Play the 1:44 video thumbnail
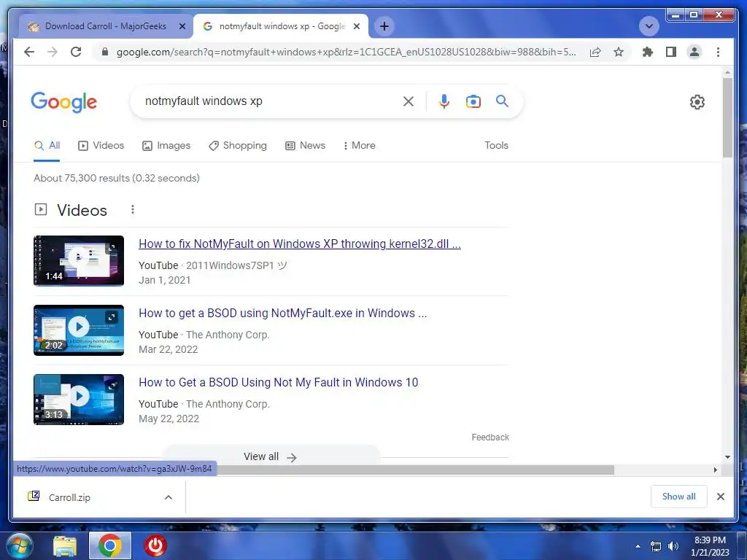 [x=79, y=261]
